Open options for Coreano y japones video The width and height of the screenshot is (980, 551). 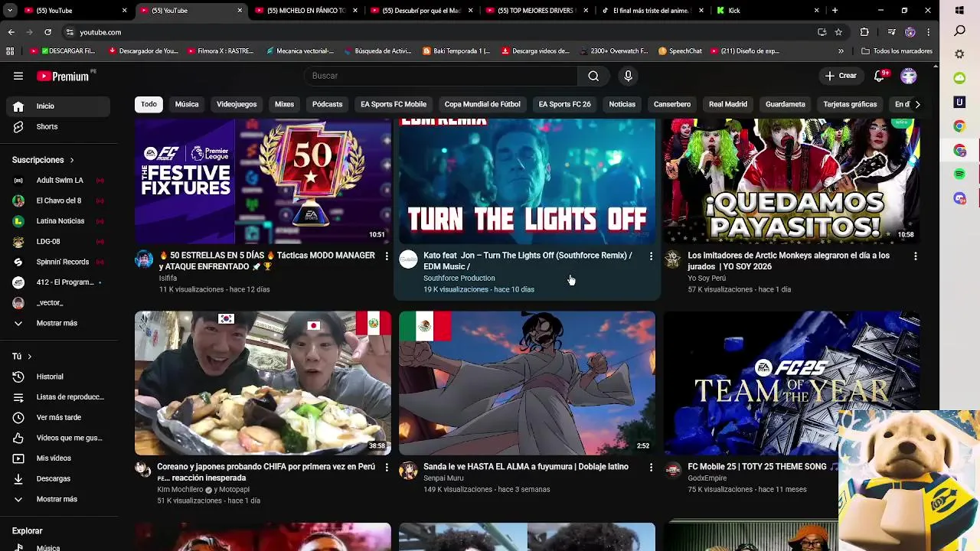tap(387, 467)
